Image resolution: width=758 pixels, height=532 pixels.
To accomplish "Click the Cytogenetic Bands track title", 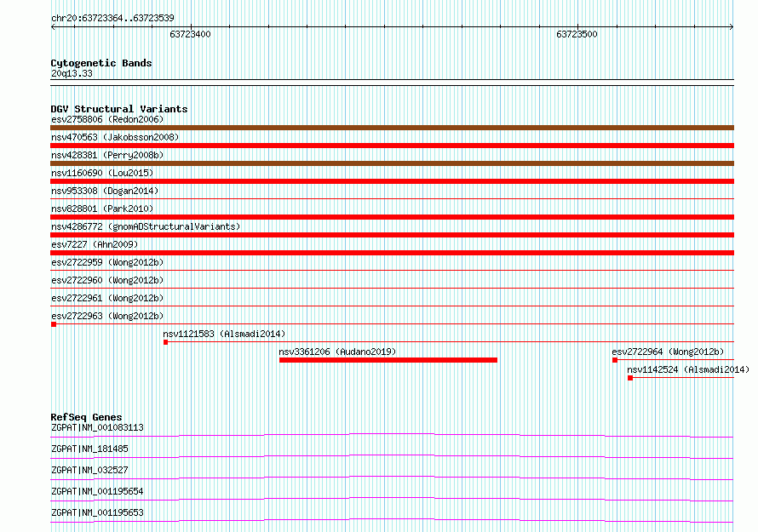I will [x=101, y=63].
